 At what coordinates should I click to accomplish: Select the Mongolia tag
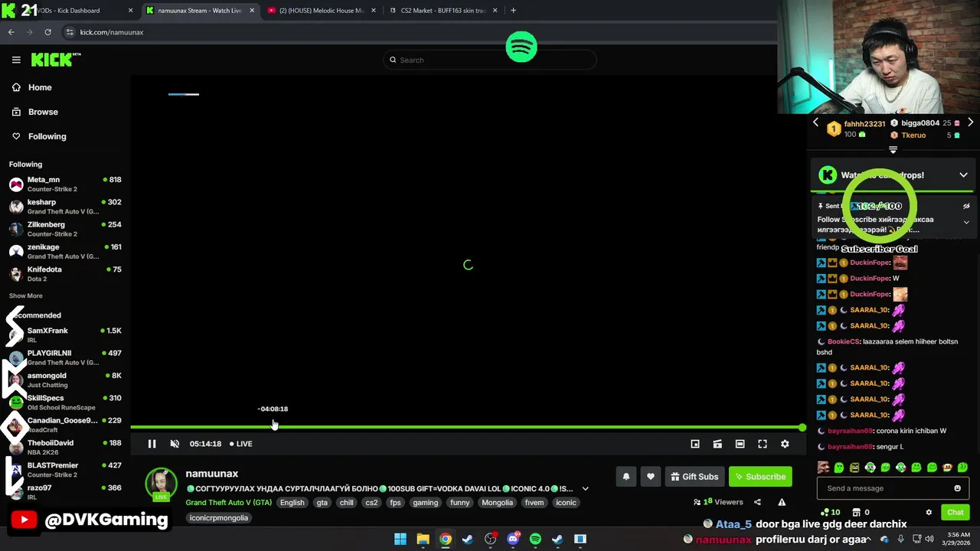click(x=498, y=503)
